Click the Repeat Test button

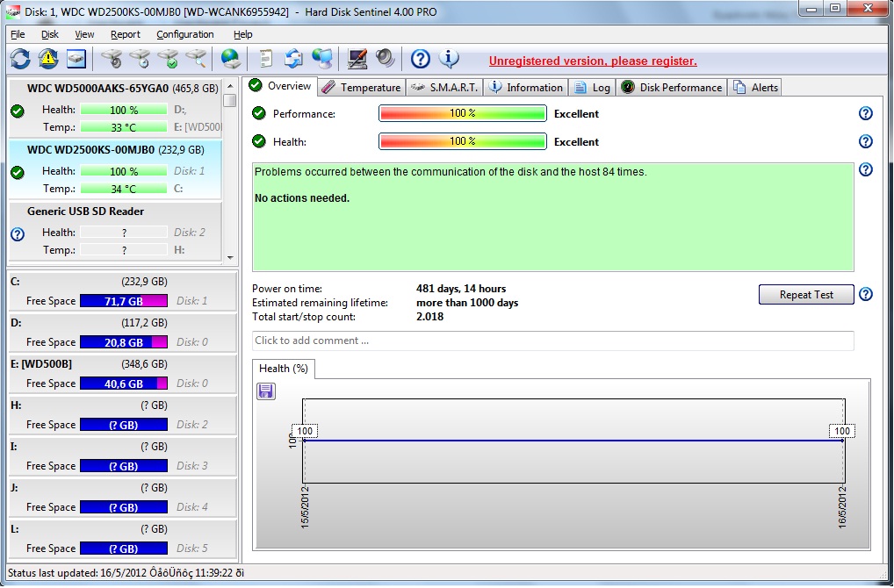click(806, 295)
